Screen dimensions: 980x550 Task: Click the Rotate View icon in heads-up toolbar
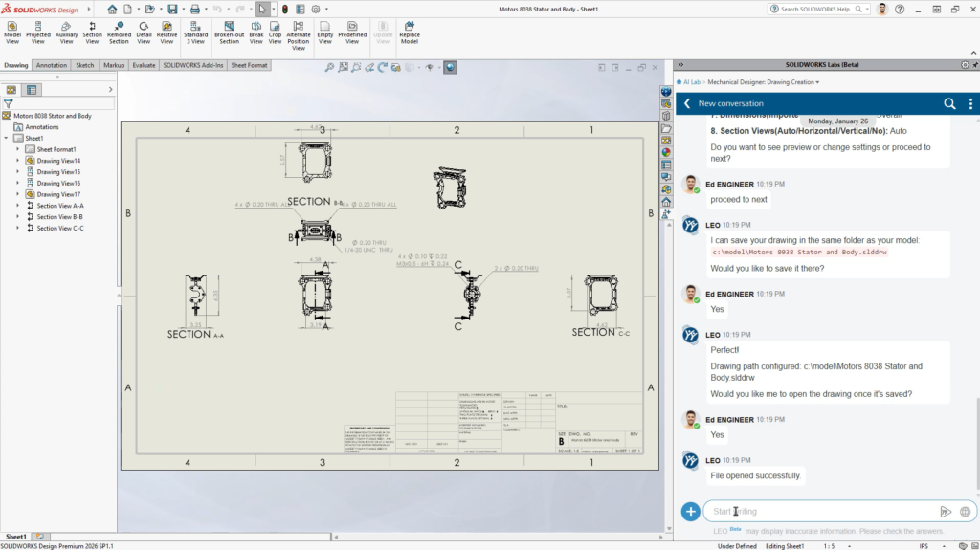pyautogui.click(x=383, y=68)
